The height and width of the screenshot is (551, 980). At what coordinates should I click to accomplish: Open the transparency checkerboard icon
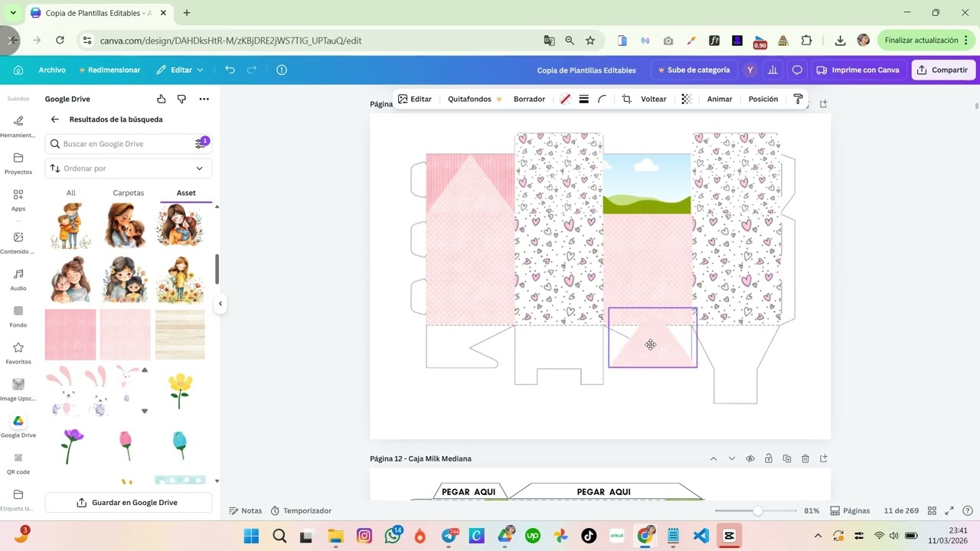pos(686,99)
